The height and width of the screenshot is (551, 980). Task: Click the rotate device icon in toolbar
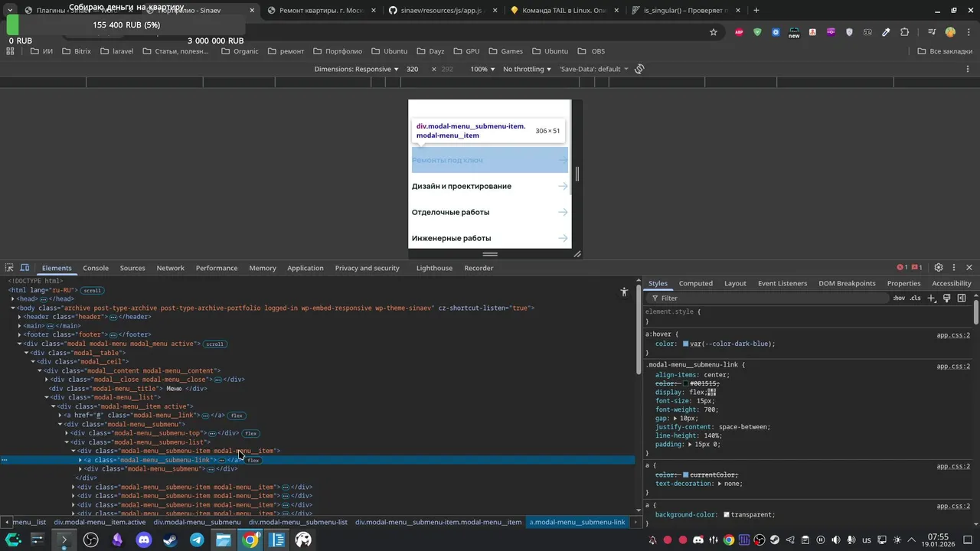point(639,69)
